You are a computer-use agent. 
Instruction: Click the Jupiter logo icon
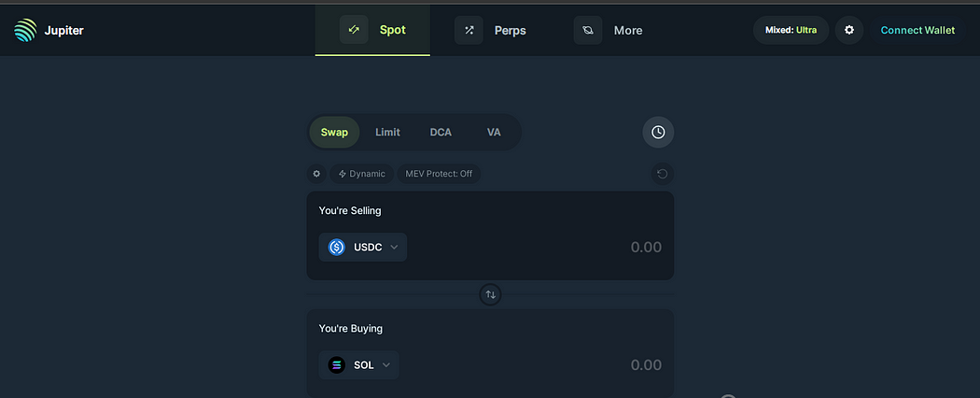[25, 30]
